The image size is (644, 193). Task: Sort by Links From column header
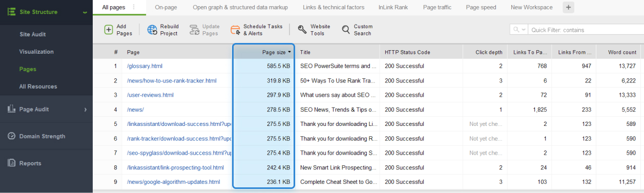(x=575, y=52)
